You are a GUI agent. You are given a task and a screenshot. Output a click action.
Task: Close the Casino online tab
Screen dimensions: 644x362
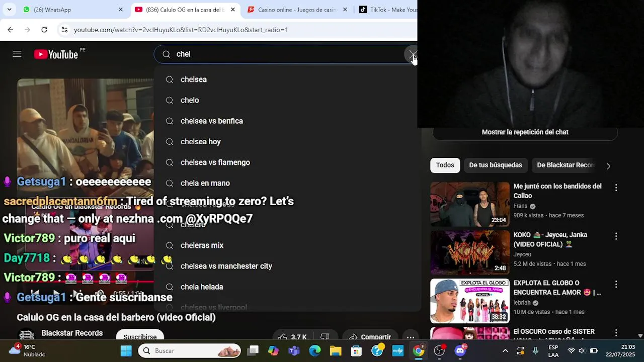345,10
